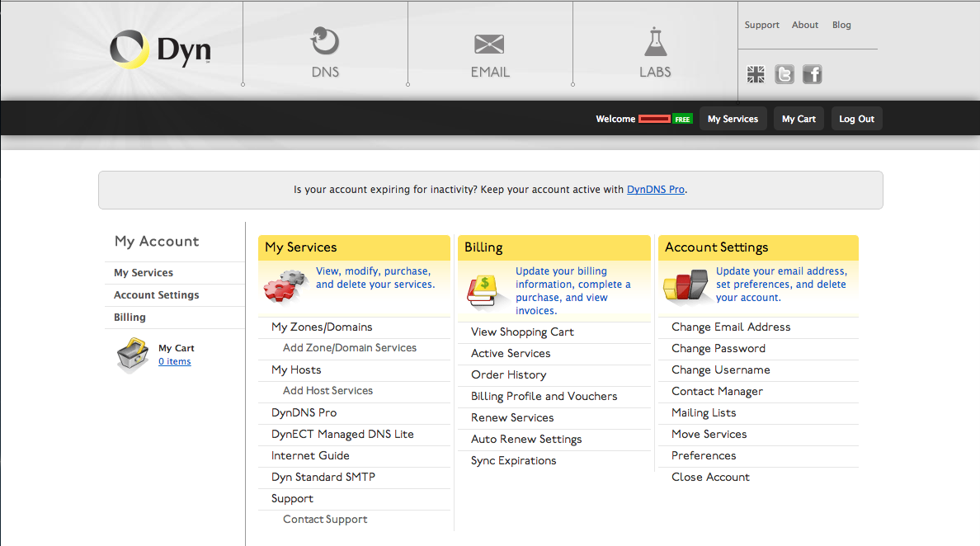Open the LABS flask icon
Screen dimensions: 980x546
[655, 42]
